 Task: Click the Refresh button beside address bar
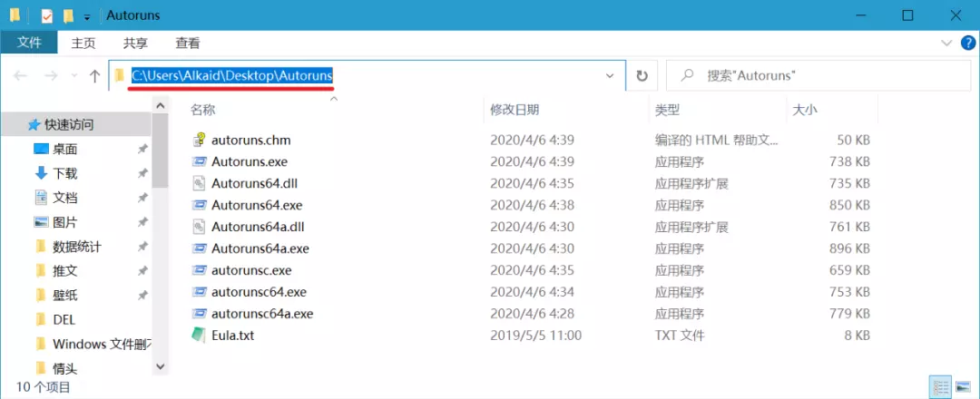coord(642,76)
